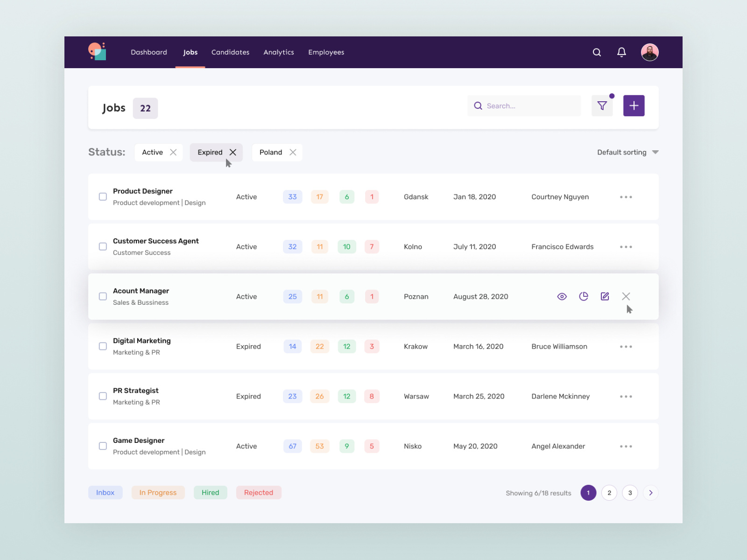Open the Analytics tab

pyautogui.click(x=279, y=52)
